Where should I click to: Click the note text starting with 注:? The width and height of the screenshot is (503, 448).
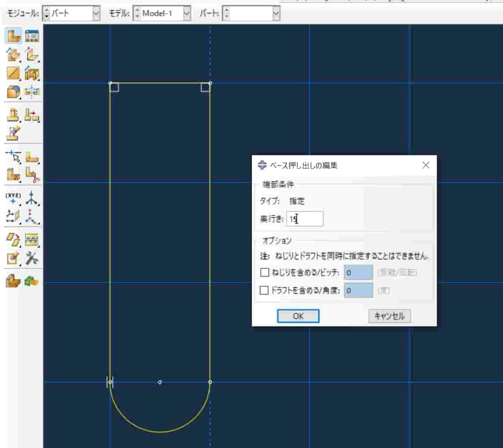tap(344, 256)
